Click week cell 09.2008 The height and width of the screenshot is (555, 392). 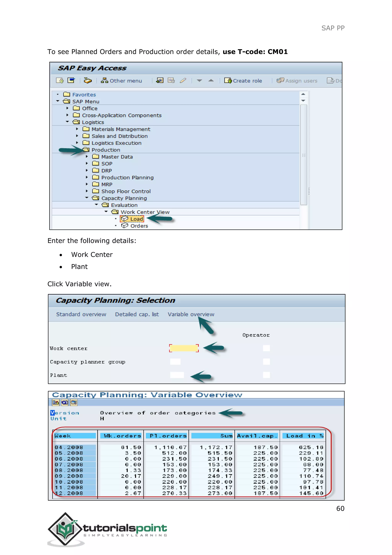pos(75,476)
